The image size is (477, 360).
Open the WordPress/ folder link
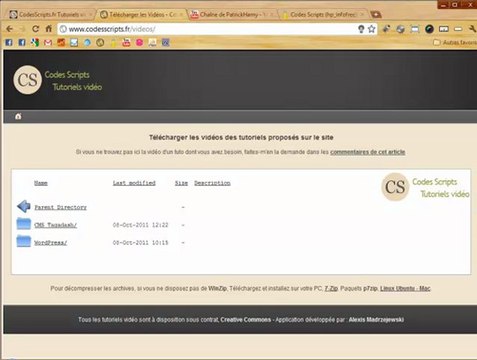51,243
